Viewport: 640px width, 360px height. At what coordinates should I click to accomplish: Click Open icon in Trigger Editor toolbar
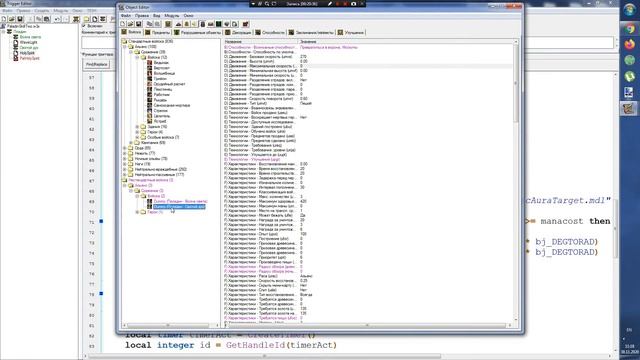click(x=12, y=19)
